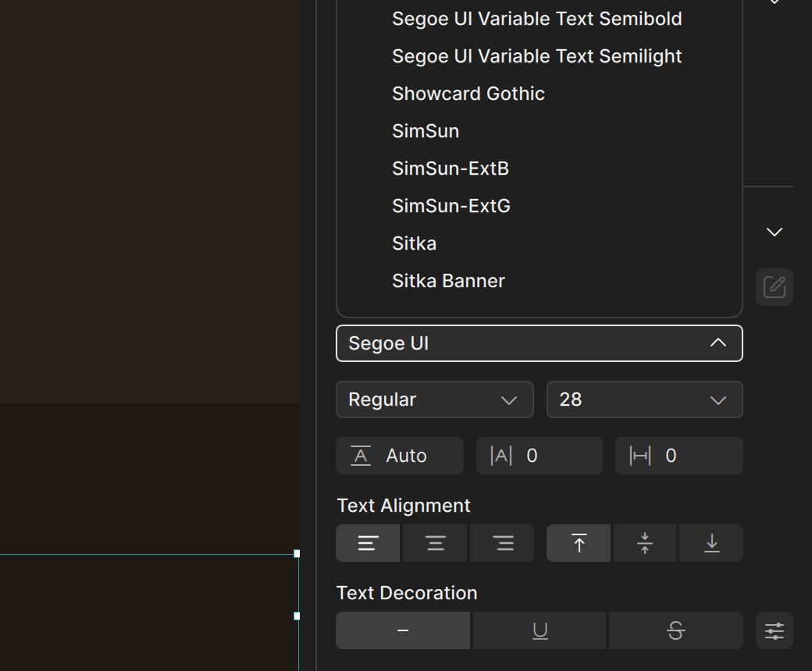Align text to the top

tap(579, 543)
